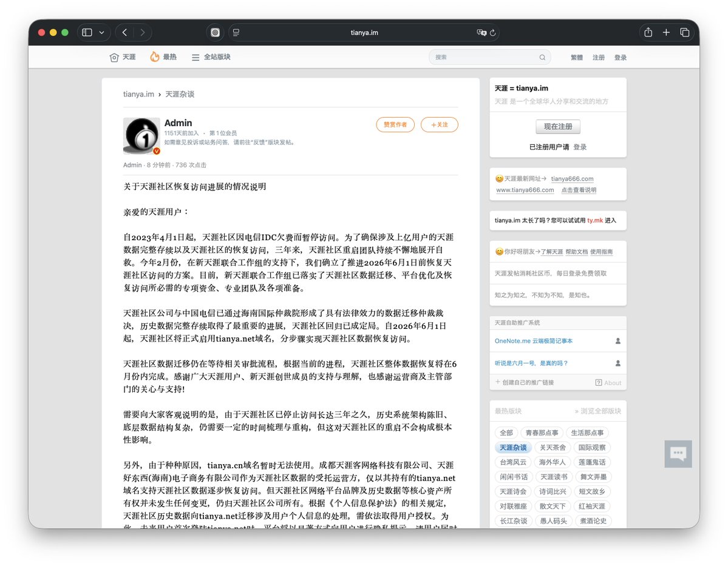The width and height of the screenshot is (728, 566).
Task: Select the 红袖天涯 board tag
Action: pyautogui.click(x=592, y=507)
